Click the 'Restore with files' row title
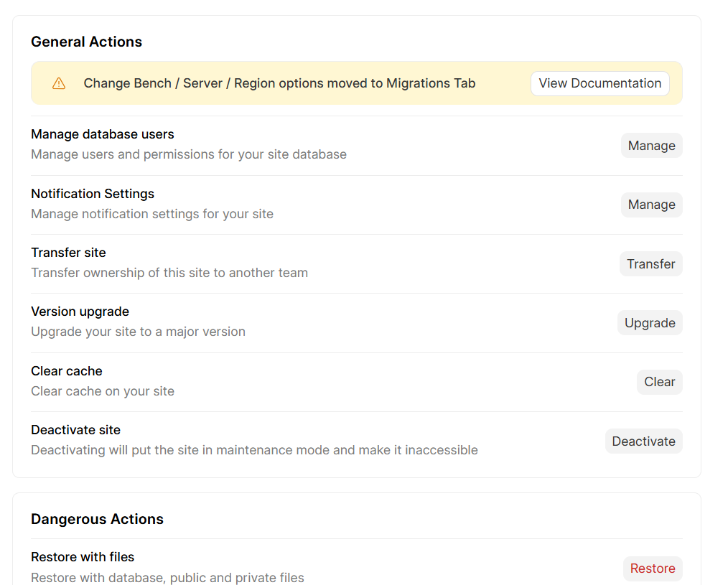Screen dimensions: 728x585 tap(83, 557)
